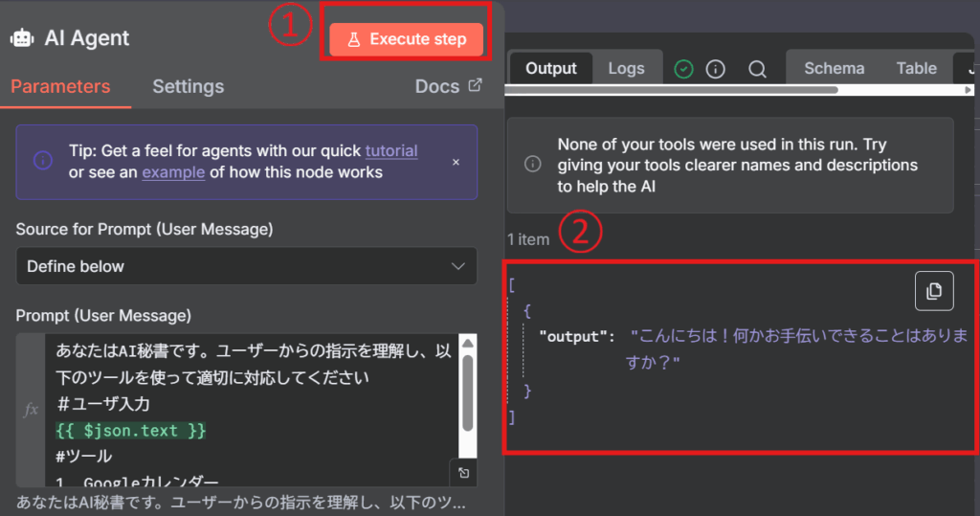Screen dimensions: 980x516
Task: Dismiss the tip banner with the X
Action: coord(456,162)
